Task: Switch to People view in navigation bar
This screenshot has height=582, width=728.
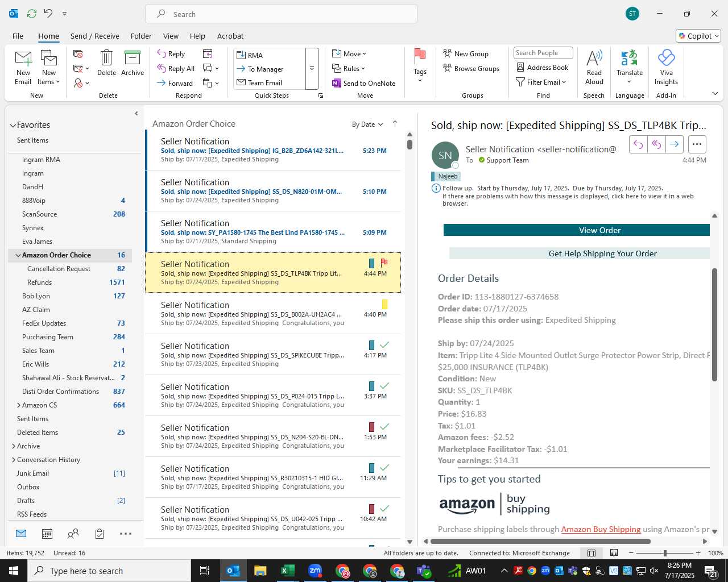Action: pyautogui.click(x=73, y=534)
